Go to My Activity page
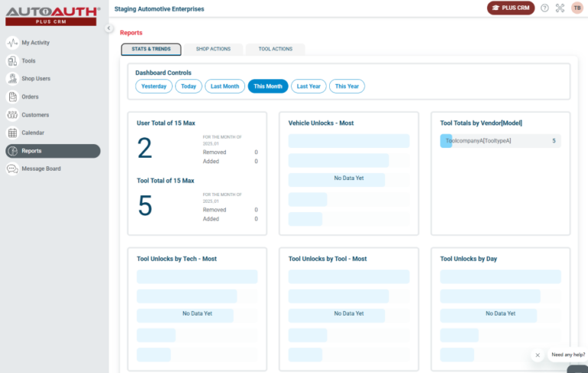The image size is (588, 373). (x=36, y=43)
